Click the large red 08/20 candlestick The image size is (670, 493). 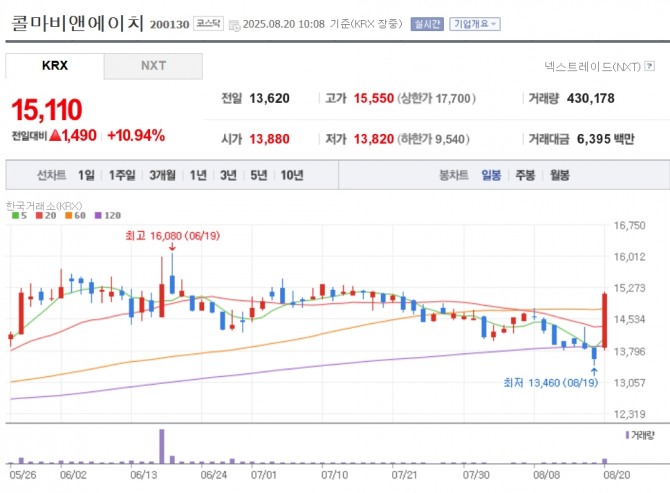point(605,321)
